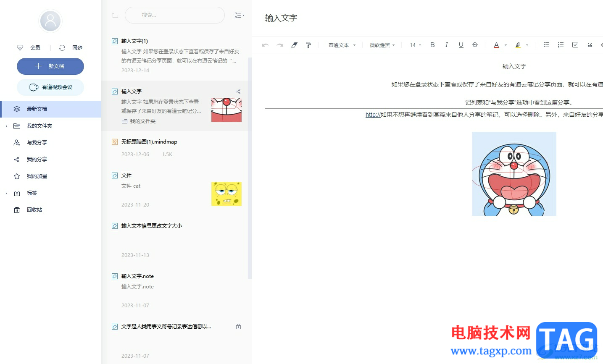Insert a block quote

point(590,45)
